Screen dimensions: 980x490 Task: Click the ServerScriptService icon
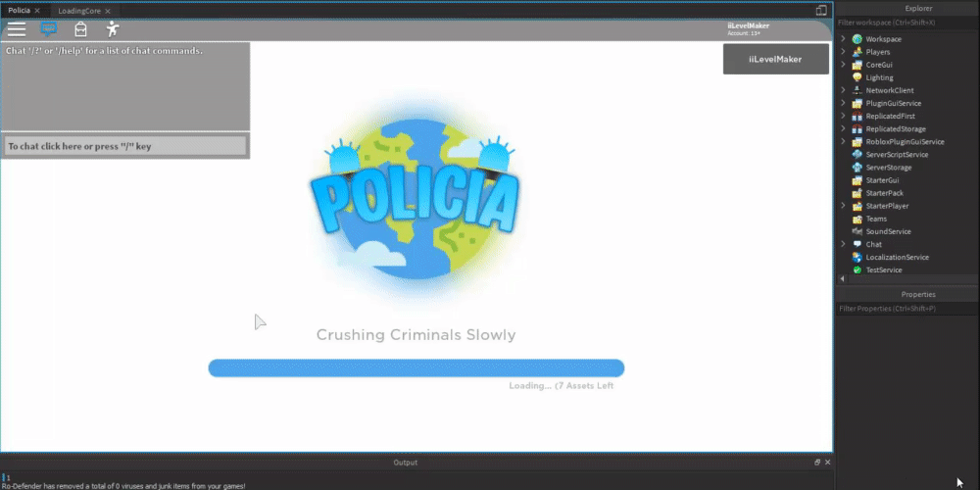857,155
